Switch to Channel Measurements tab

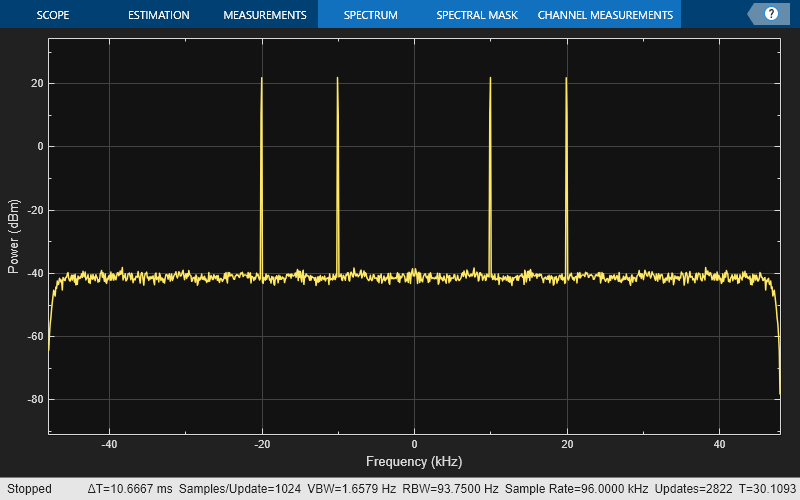[x=605, y=15]
